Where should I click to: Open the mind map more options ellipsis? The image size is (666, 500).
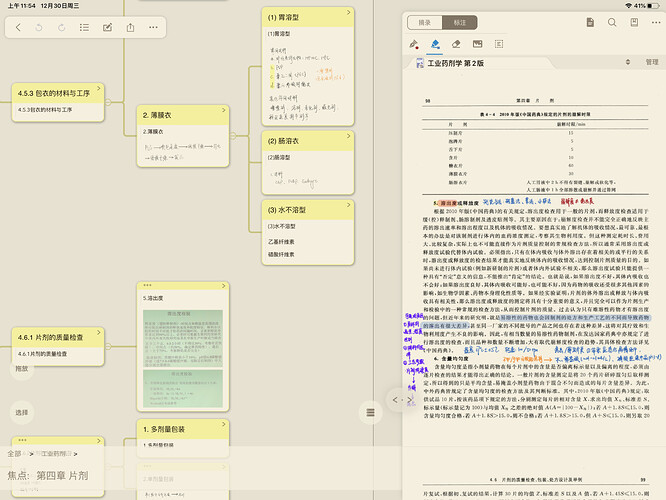153,28
